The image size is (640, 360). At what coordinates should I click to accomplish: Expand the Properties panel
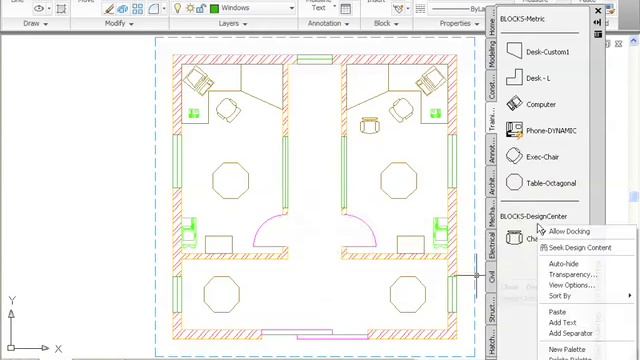pos(459,24)
